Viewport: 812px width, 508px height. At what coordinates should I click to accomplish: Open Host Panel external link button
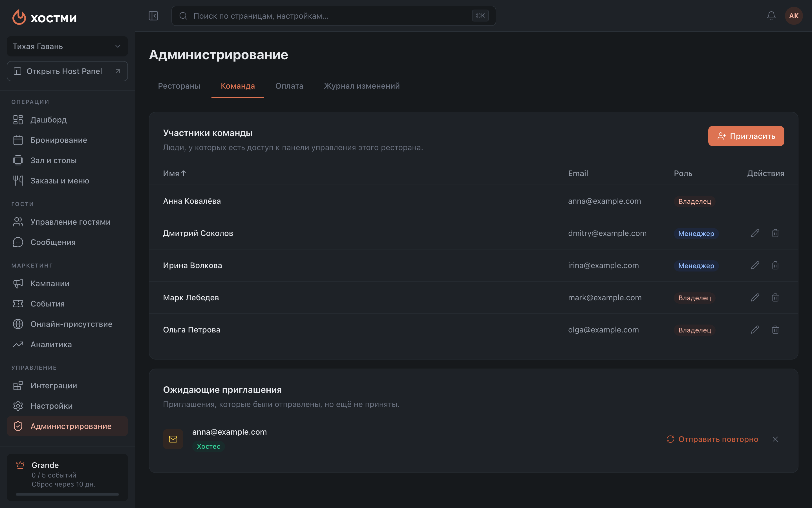[67, 71]
